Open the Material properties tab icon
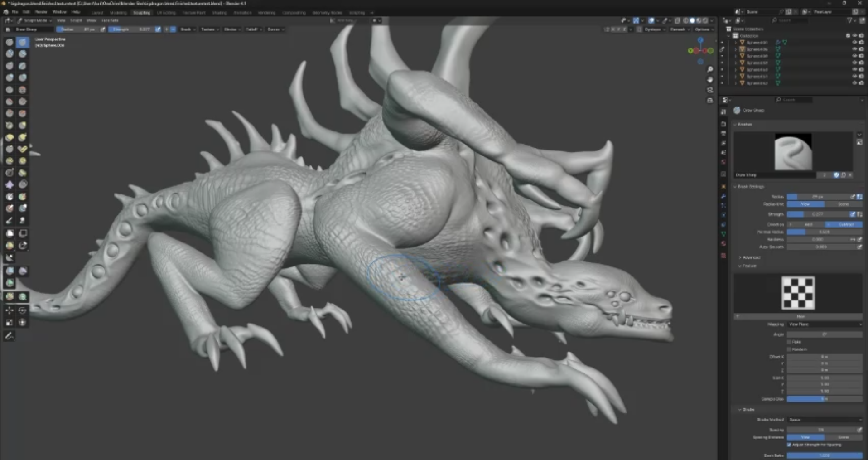The image size is (868, 460). click(723, 243)
